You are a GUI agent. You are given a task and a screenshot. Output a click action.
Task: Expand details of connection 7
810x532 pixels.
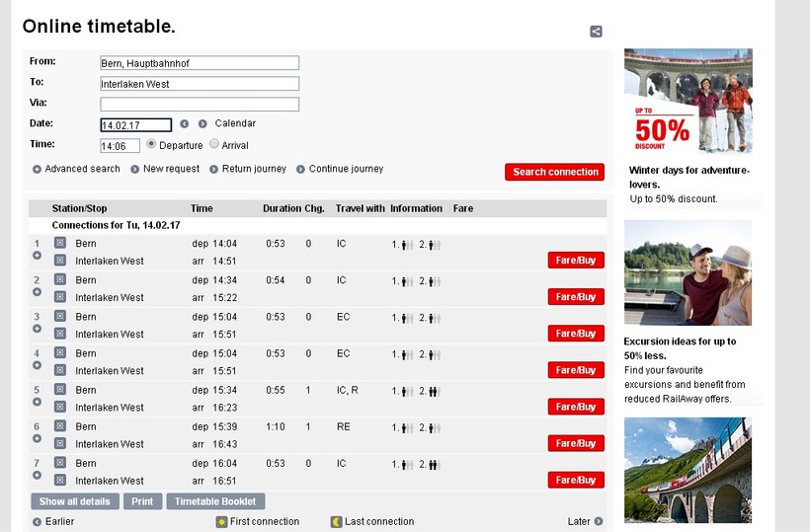[x=38, y=475]
